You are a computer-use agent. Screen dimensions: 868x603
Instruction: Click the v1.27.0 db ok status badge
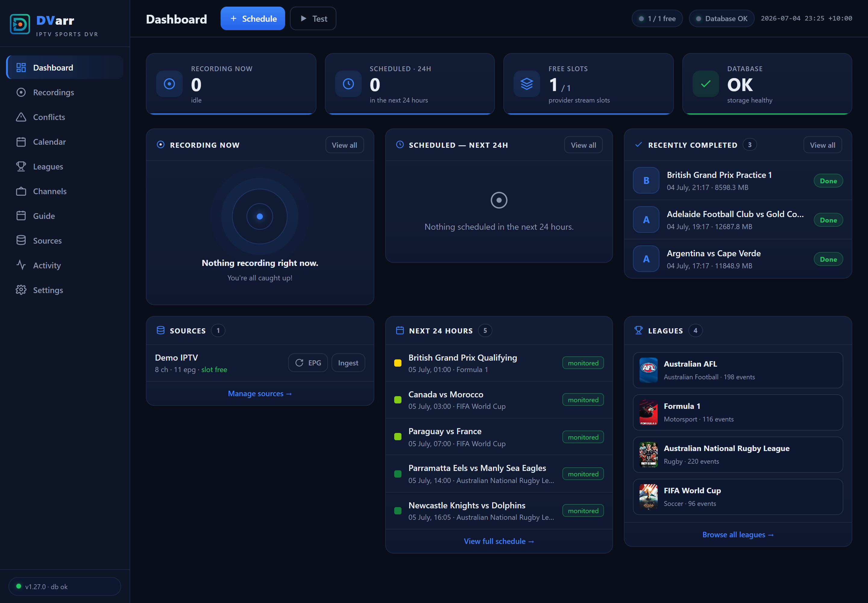pyautogui.click(x=64, y=586)
